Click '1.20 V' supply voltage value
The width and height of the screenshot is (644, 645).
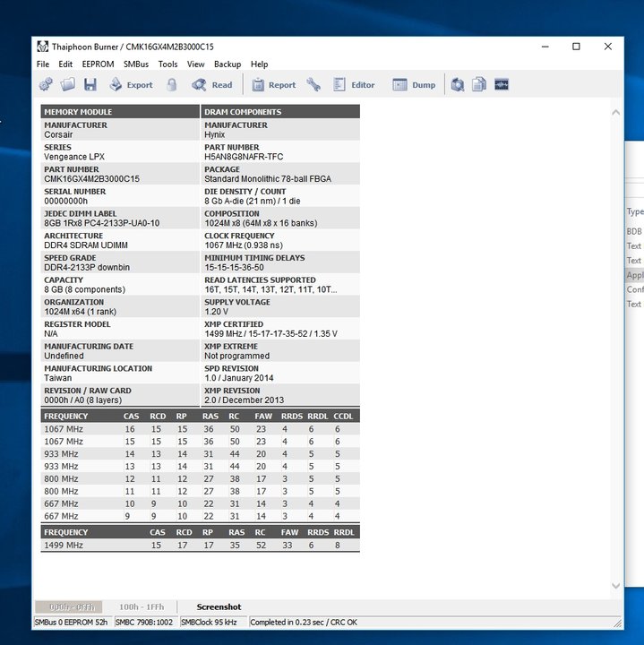pos(217,312)
